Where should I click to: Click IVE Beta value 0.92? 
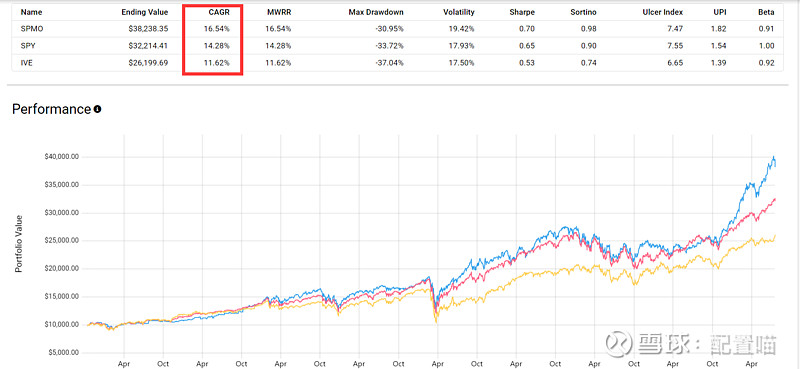pos(767,63)
